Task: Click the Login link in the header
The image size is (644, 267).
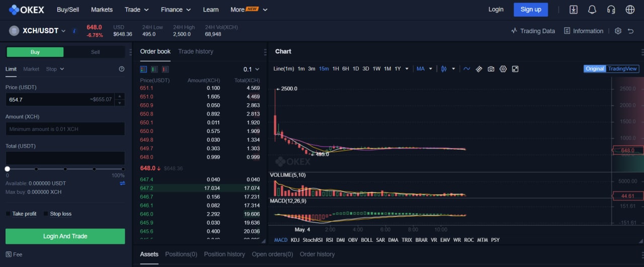Action: [x=496, y=10]
